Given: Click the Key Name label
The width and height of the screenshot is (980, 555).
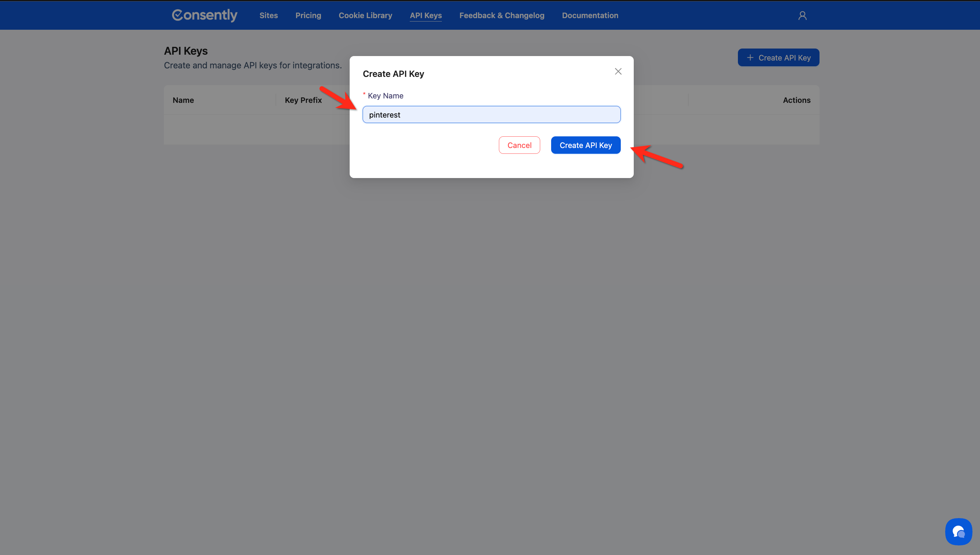Looking at the screenshot, I should point(386,96).
